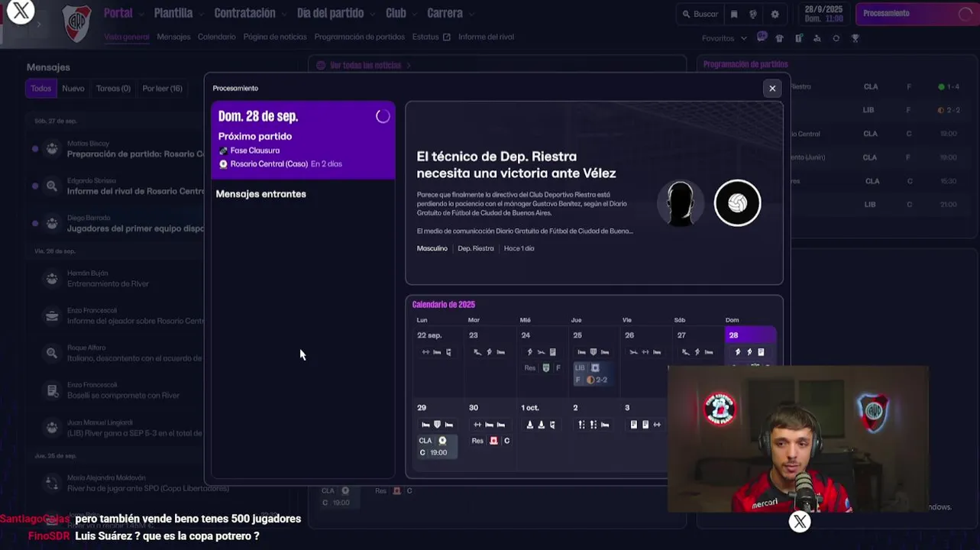Filter messages by Por leer (16)

pos(162,89)
